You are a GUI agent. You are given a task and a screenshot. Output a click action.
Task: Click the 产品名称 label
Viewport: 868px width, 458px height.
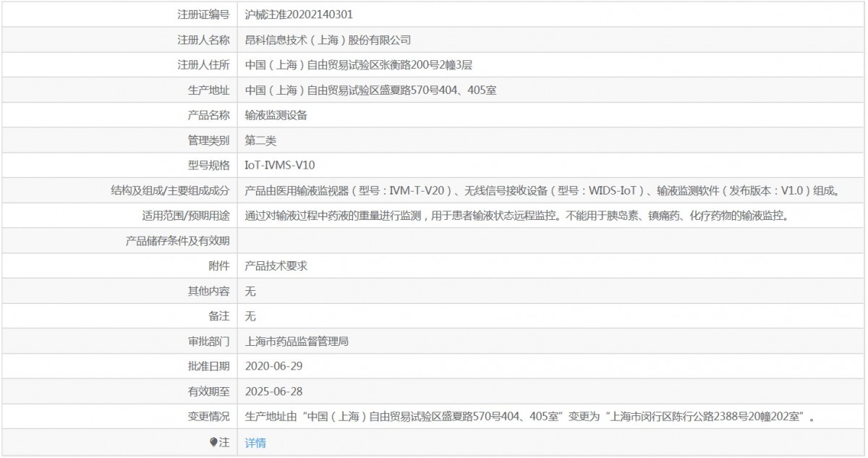coord(208,115)
